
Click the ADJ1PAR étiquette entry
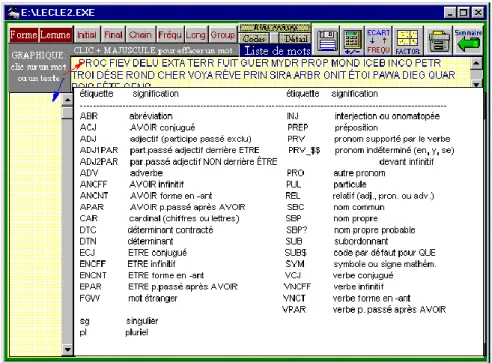[99, 150]
